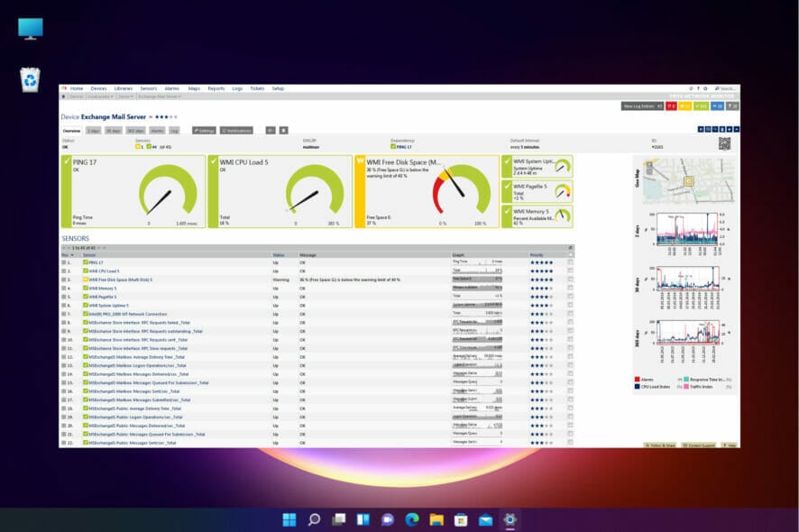
Task: Open the Setup menu
Action: click(278, 88)
